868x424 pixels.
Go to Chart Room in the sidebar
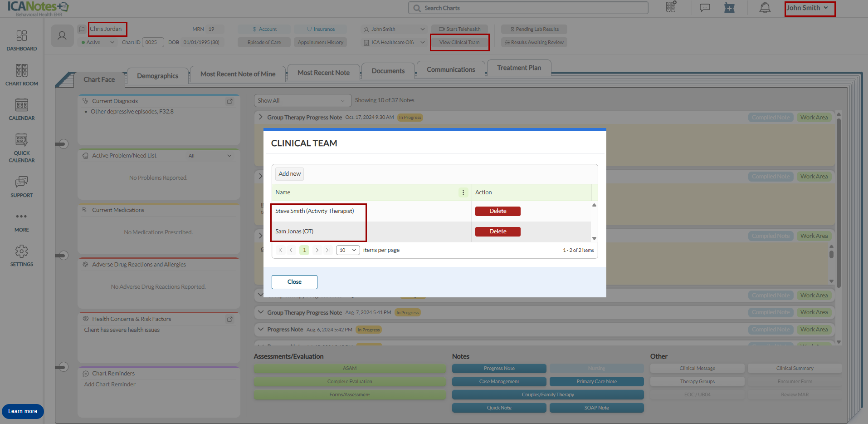click(22, 75)
